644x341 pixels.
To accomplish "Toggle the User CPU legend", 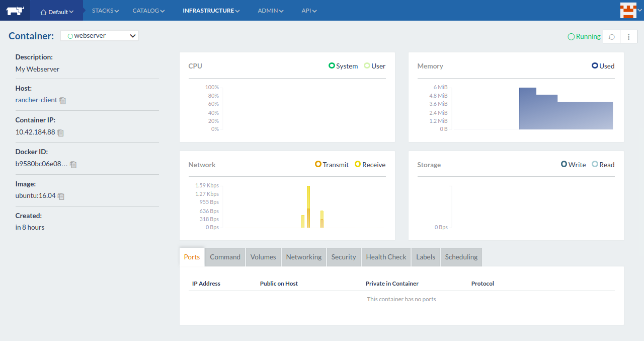I will coord(375,66).
